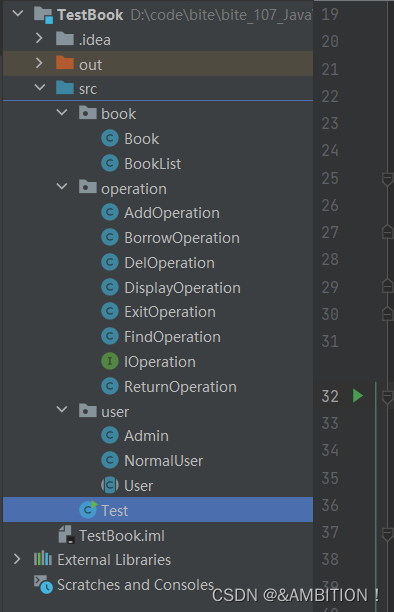Screen dimensions: 394x612
Task: Open the BorrowOperation class
Action: tap(182, 238)
